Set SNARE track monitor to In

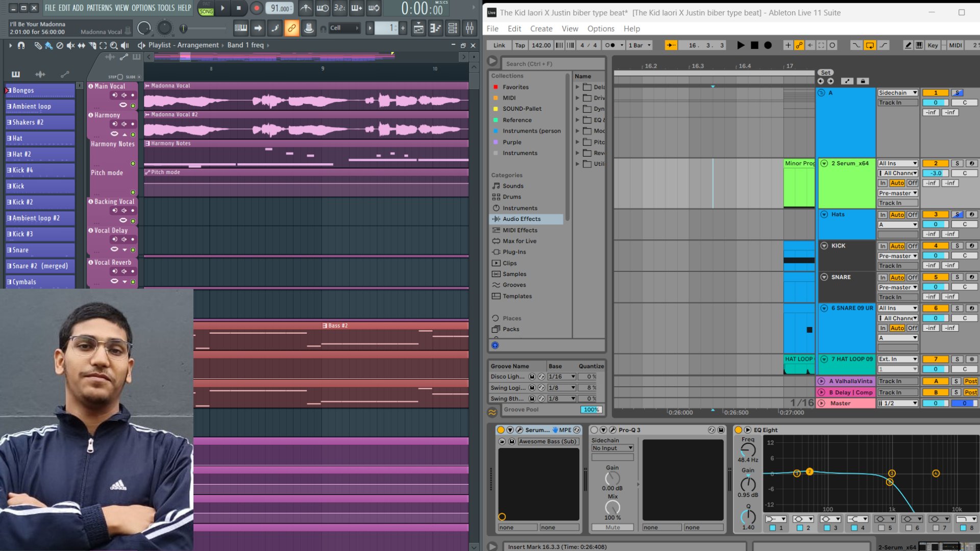coord(883,278)
